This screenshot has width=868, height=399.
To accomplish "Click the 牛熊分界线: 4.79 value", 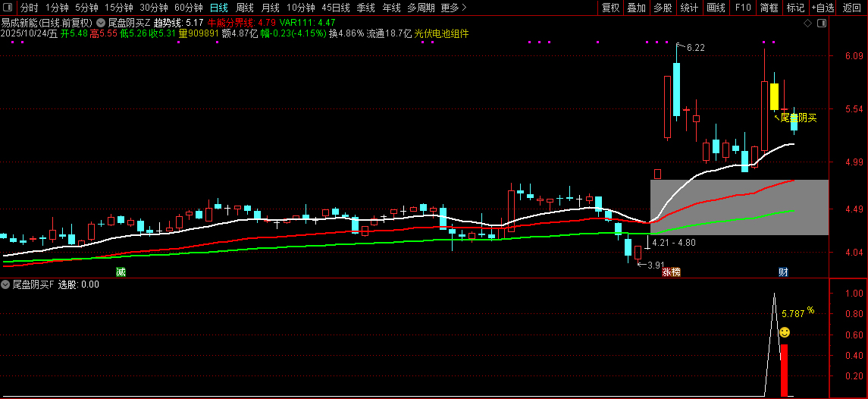I will pyautogui.click(x=241, y=24).
